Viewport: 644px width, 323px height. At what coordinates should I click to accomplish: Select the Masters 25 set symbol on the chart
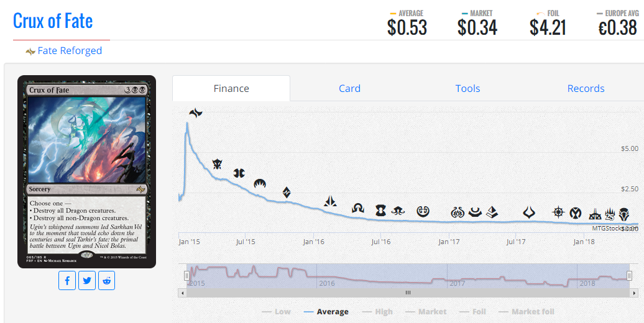610,215
